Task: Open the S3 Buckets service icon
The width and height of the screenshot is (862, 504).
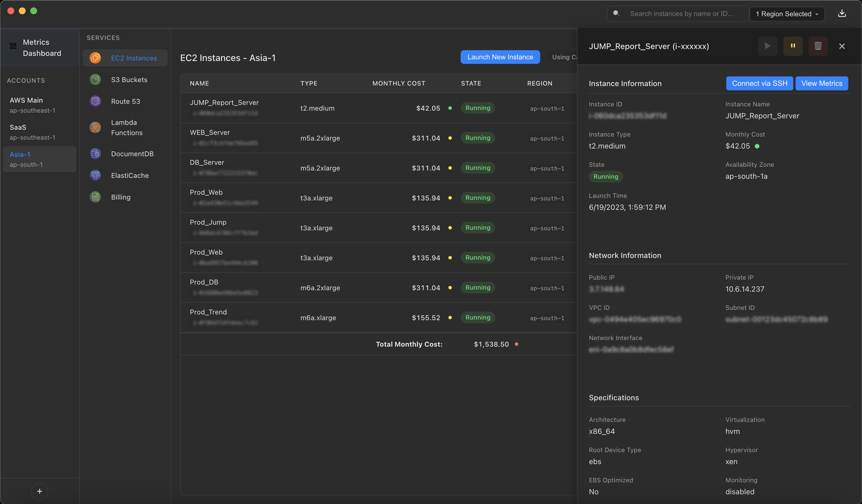Action: click(x=95, y=79)
